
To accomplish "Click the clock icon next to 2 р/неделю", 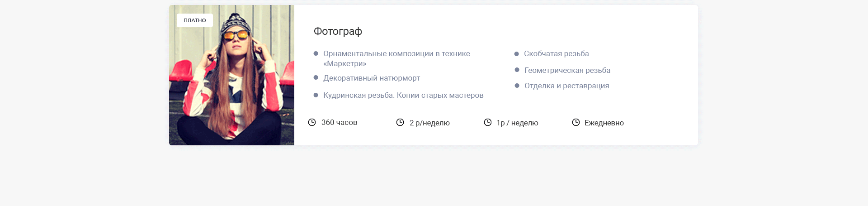I will 400,122.
